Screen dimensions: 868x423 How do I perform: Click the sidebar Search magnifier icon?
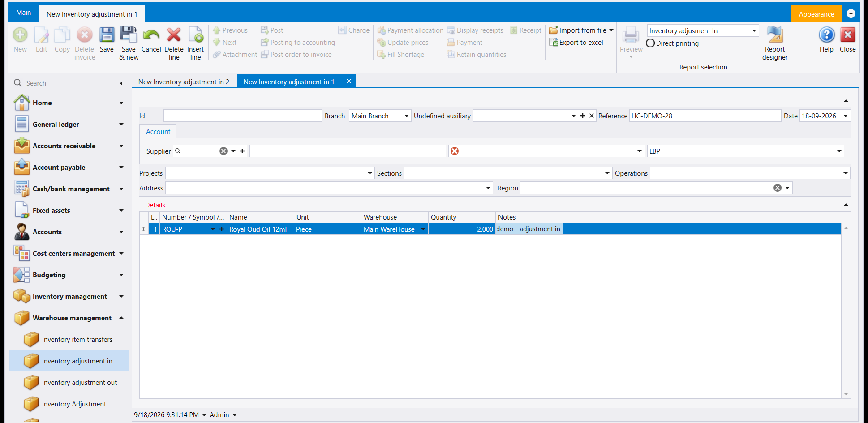[x=18, y=83]
